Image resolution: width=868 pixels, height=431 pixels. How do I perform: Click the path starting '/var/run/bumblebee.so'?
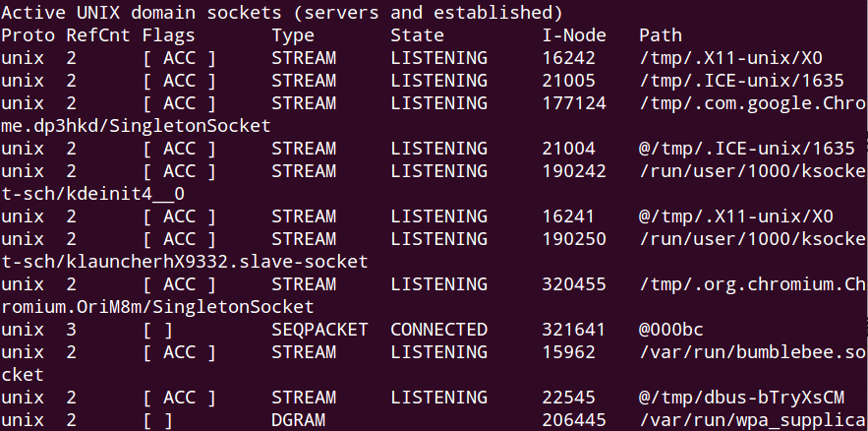click(x=753, y=352)
